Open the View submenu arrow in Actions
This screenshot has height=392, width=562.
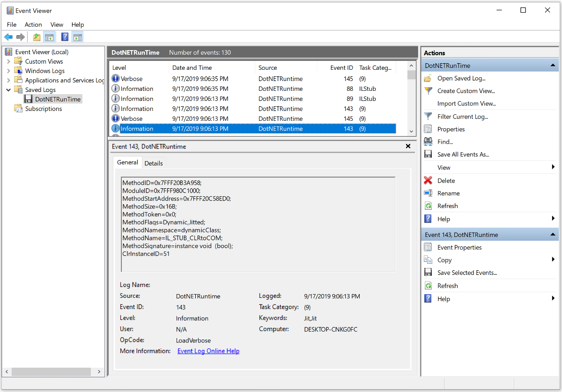click(x=553, y=167)
